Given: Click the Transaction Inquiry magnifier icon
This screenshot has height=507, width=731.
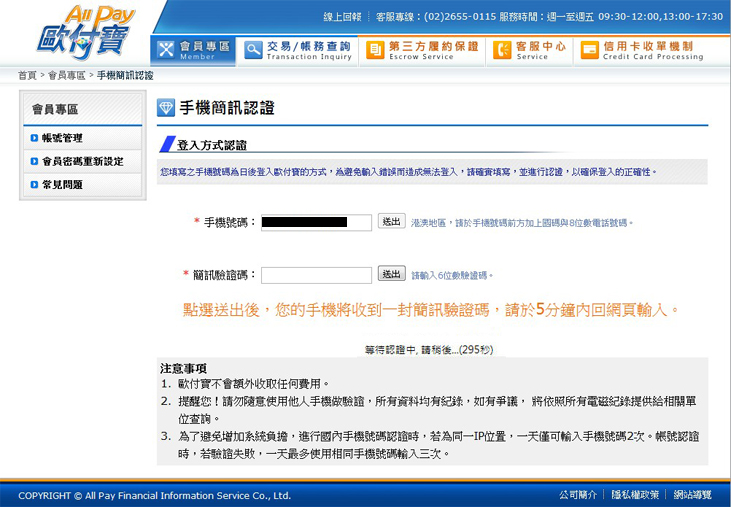Looking at the screenshot, I should click(252, 49).
